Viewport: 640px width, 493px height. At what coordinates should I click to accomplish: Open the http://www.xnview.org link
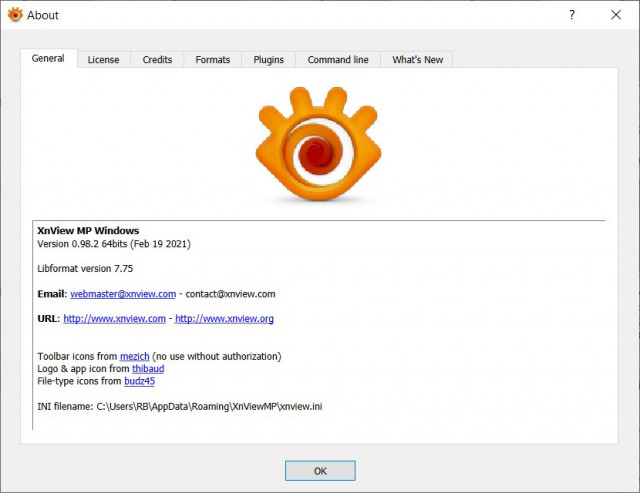[224, 318]
